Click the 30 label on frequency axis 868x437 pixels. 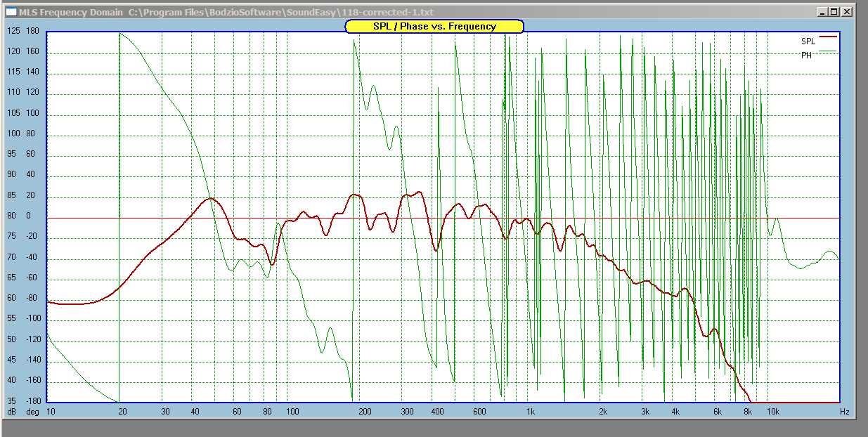pyautogui.click(x=165, y=412)
